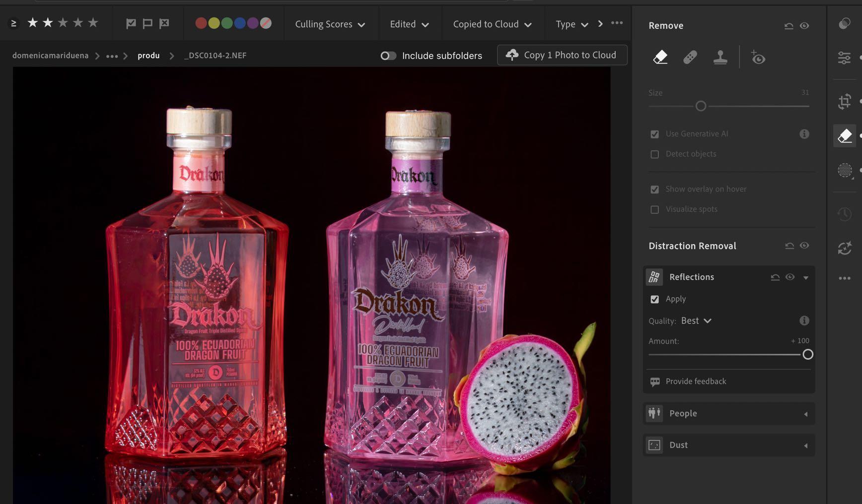Open the Culling Scores filter dropdown
The height and width of the screenshot is (504, 862).
(x=330, y=24)
